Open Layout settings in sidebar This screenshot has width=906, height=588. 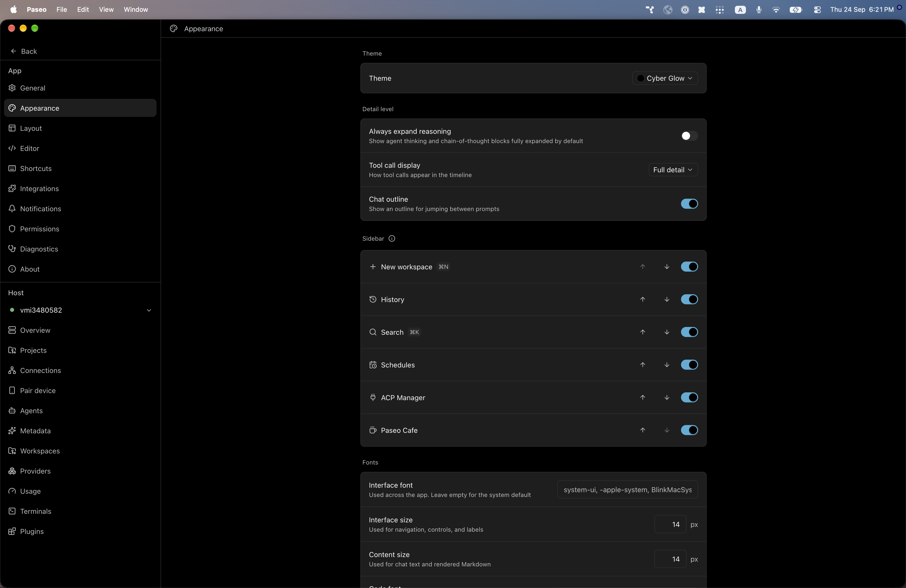(x=80, y=128)
